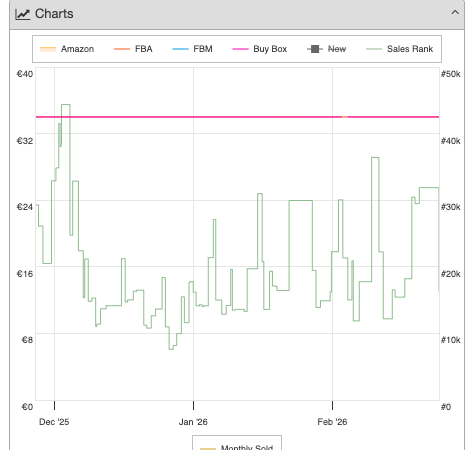Click the Dec '25 axis label
This screenshot has width=474, height=450.
[x=54, y=422]
